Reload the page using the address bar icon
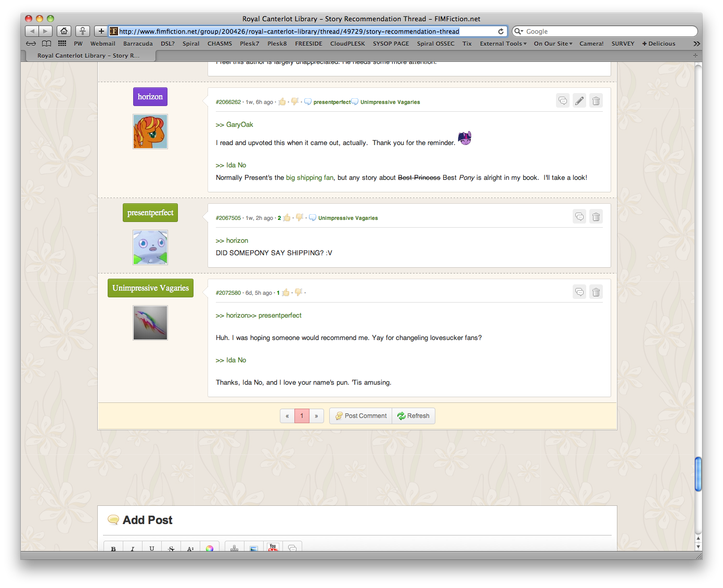Screen dimensions: 723x588 tap(500, 31)
